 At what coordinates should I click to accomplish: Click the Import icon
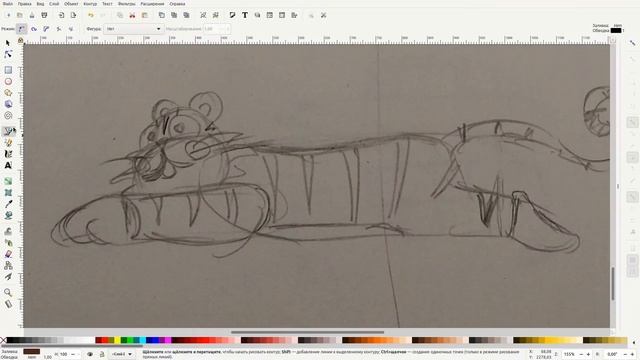point(61,15)
